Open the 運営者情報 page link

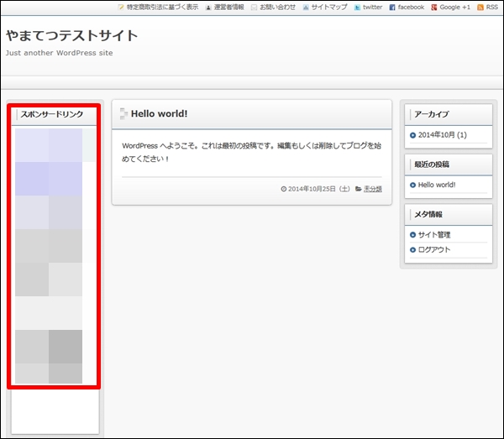[x=228, y=7]
